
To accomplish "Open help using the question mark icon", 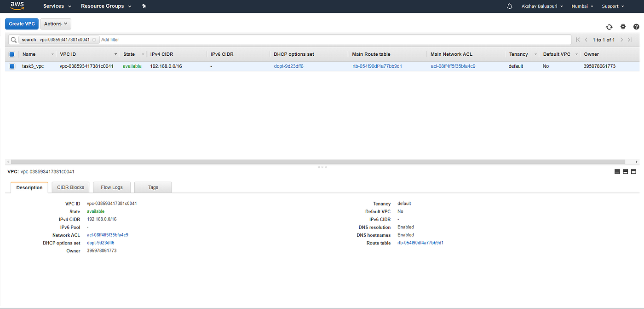I will pos(636,27).
